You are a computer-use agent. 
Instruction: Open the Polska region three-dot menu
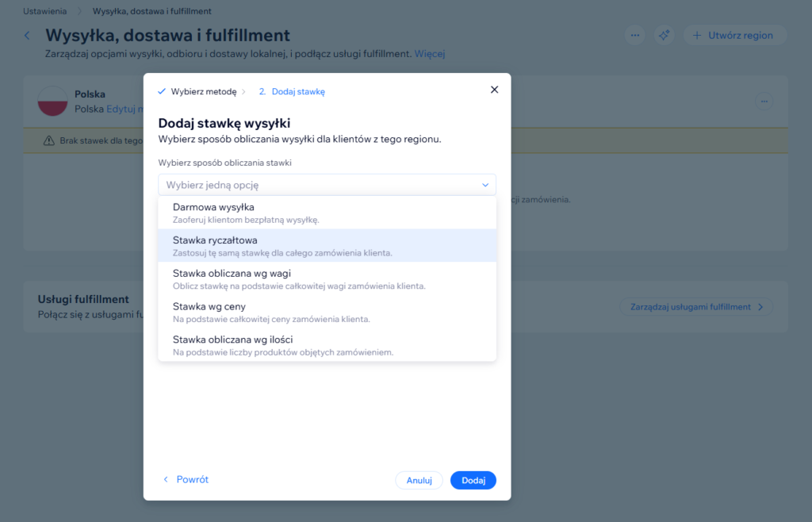[764, 102]
